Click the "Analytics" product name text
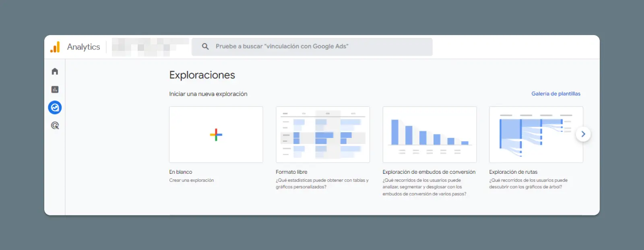644x250 pixels. [83, 47]
